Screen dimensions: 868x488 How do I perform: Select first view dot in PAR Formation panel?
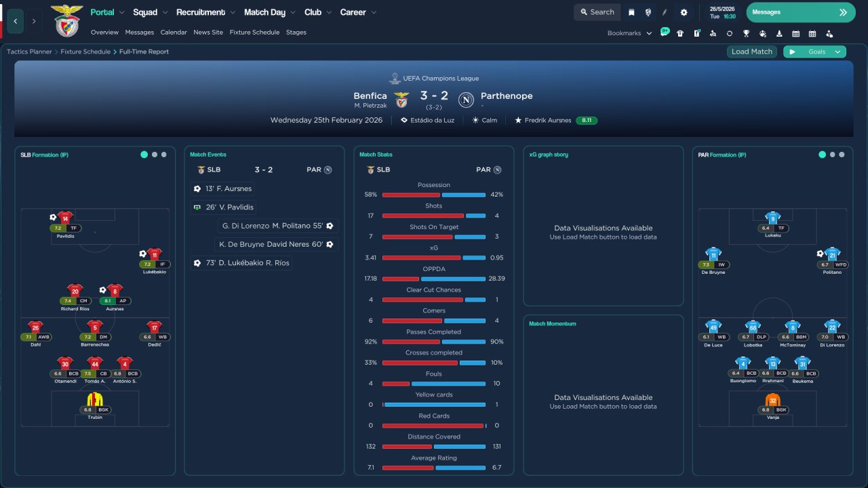pos(822,155)
